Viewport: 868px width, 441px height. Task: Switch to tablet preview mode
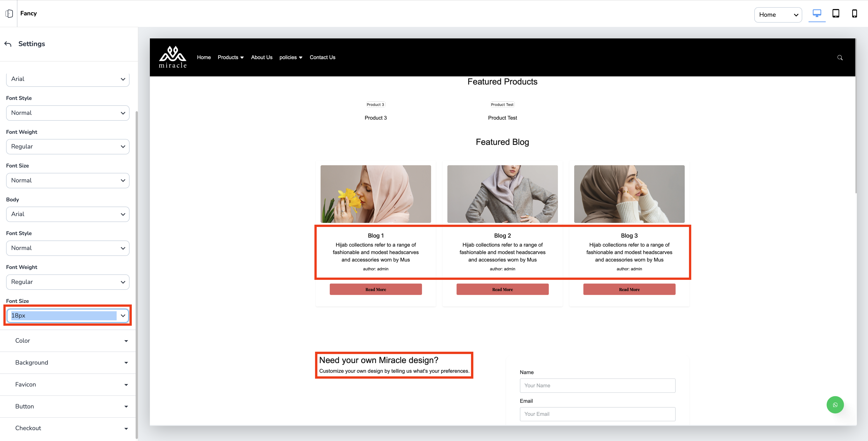(x=836, y=14)
